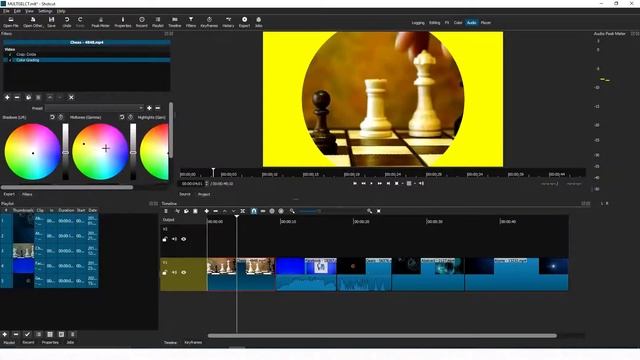Open the File menu
Viewport: 640px width, 360px height.
pos(6,11)
